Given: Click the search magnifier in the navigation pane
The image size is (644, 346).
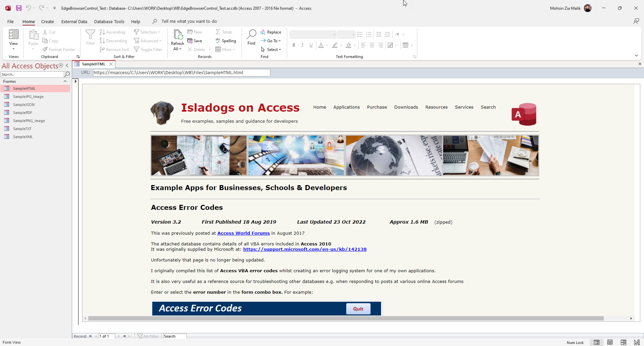Looking at the screenshot, I should [67, 74].
